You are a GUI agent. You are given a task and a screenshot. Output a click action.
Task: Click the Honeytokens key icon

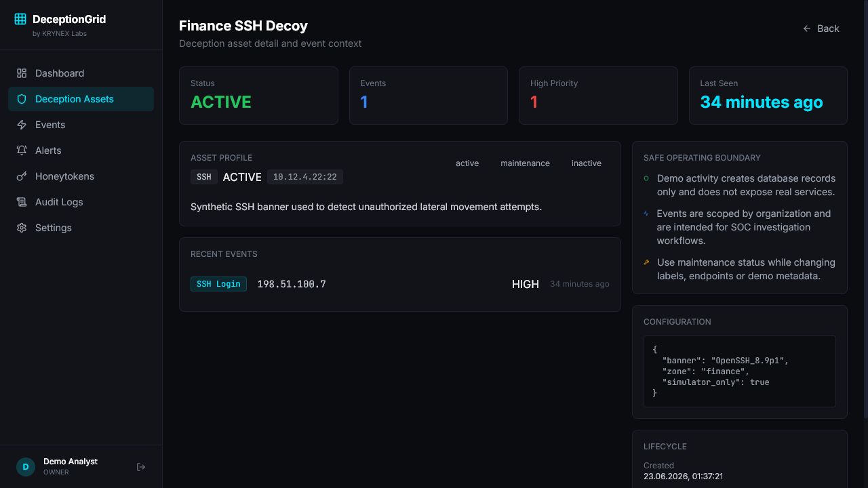tap(22, 176)
